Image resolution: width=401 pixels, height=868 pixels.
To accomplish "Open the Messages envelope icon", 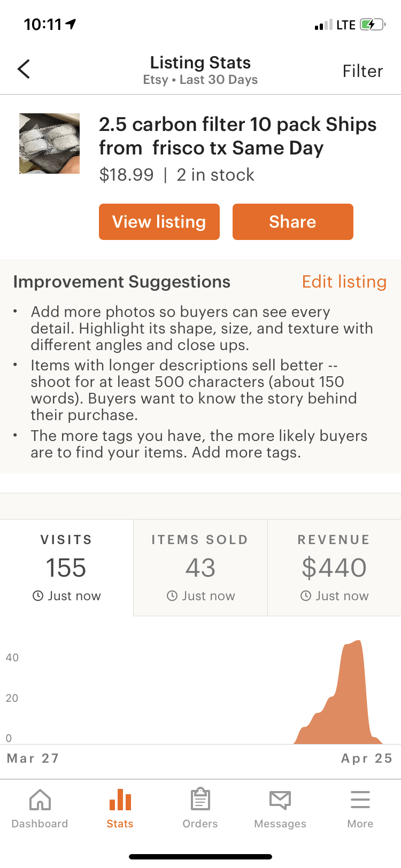I will tap(280, 800).
